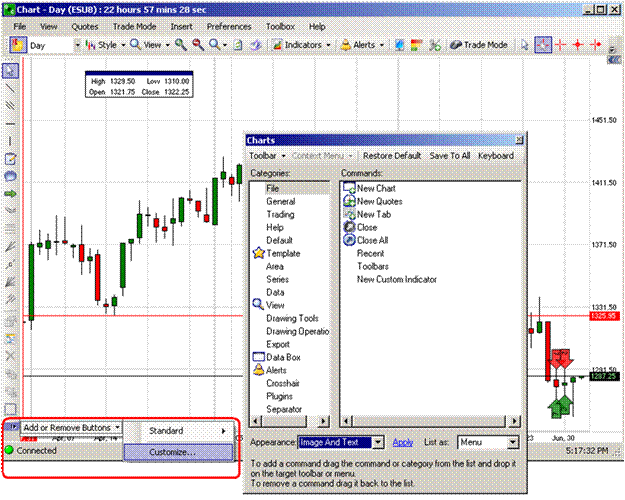Open the Toolbox menu
The image size is (625, 500).
(x=280, y=27)
